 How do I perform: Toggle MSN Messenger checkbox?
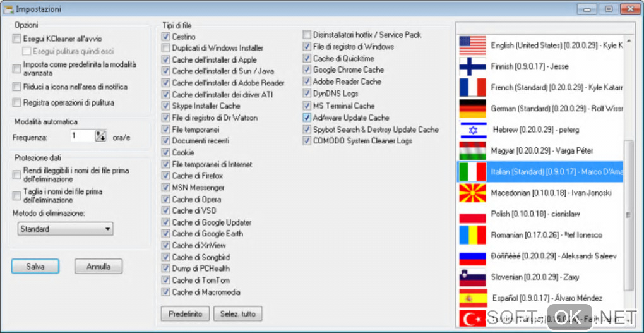pyautogui.click(x=165, y=188)
